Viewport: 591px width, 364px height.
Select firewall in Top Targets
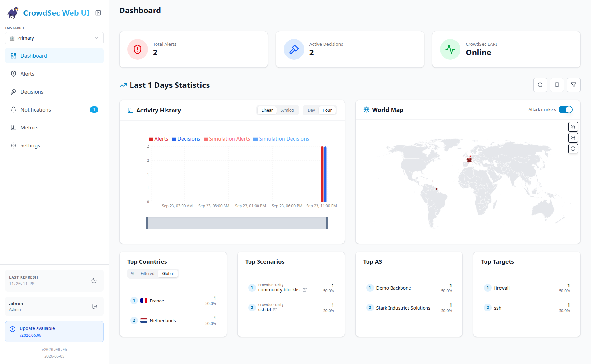click(527, 288)
